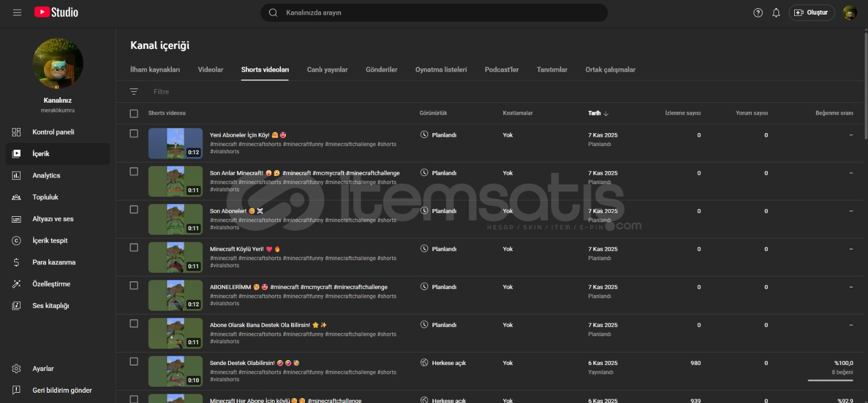Open visibility options for 'Son Aboneler!'
Image resolution: width=868 pixels, height=403 pixels.
(439, 211)
